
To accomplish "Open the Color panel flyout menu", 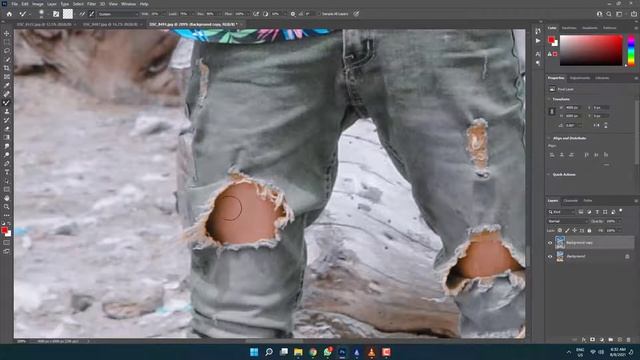I will coord(636,28).
